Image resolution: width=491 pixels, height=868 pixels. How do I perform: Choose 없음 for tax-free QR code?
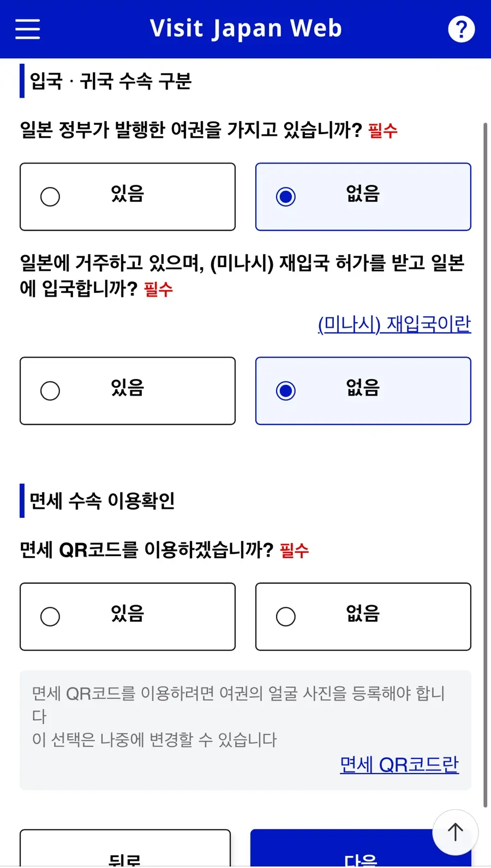pyautogui.click(x=363, y=617)
